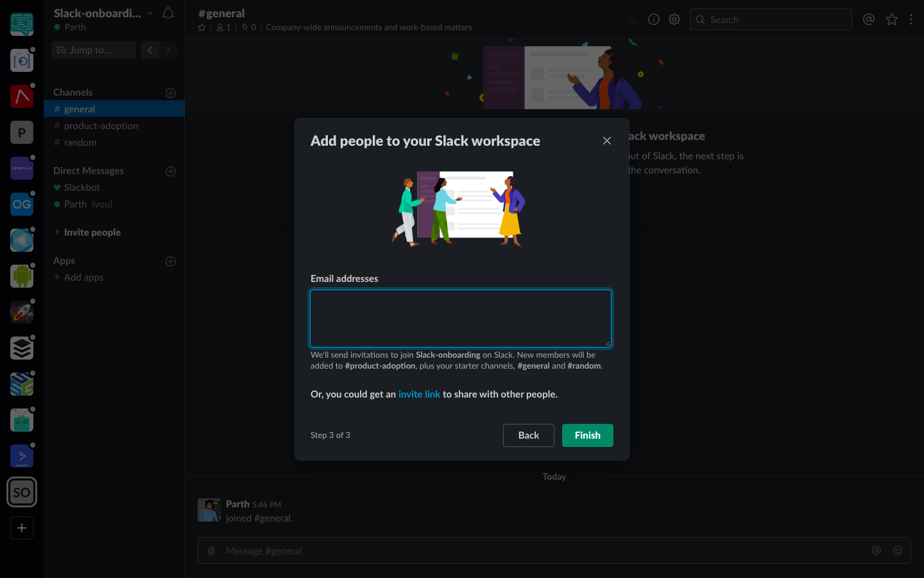Click the invite link hyperlink
Screen dimensions: 924x578
419,394
